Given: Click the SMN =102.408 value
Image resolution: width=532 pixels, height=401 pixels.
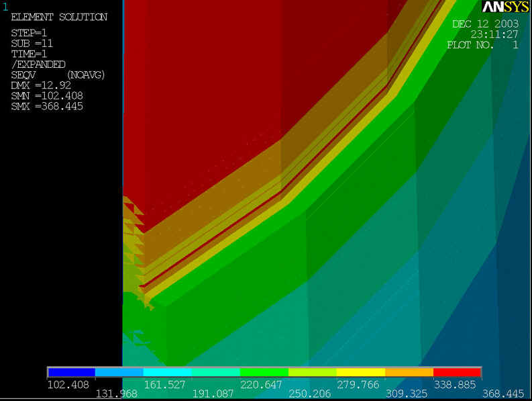Looking at the screenshot, I should pos(47,96).
